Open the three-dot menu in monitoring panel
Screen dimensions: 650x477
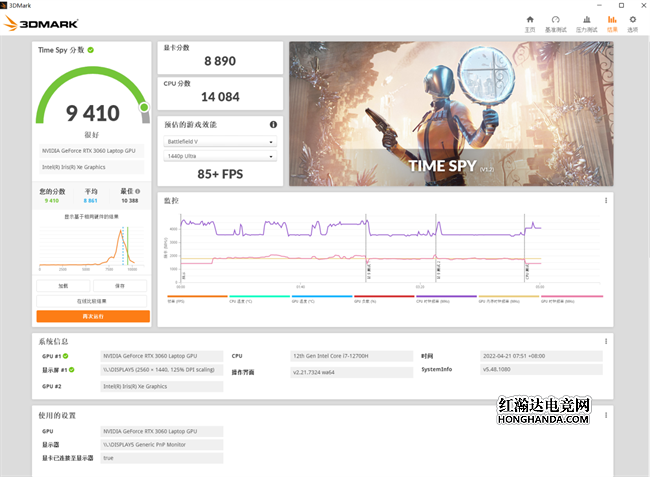[606, 201]
